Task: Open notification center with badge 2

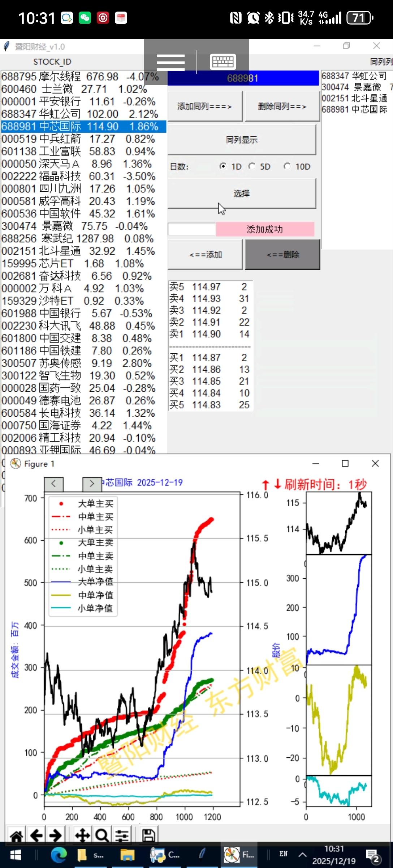Action: [x=373, y=856]
